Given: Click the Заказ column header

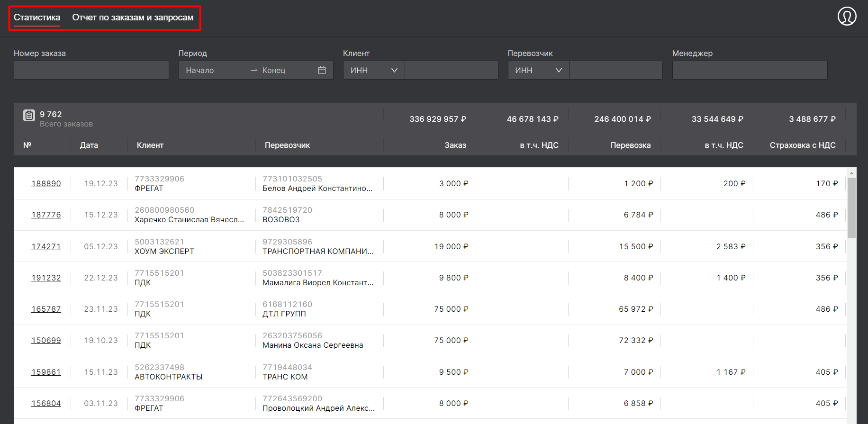Looking at the screenshot, I should [455, 145].
